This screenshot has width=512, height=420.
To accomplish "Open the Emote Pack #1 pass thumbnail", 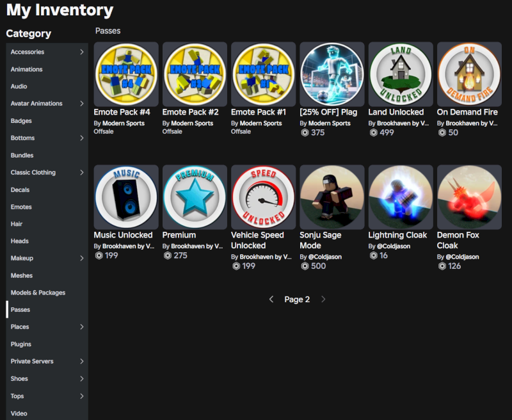I will (x=263, y=74).
